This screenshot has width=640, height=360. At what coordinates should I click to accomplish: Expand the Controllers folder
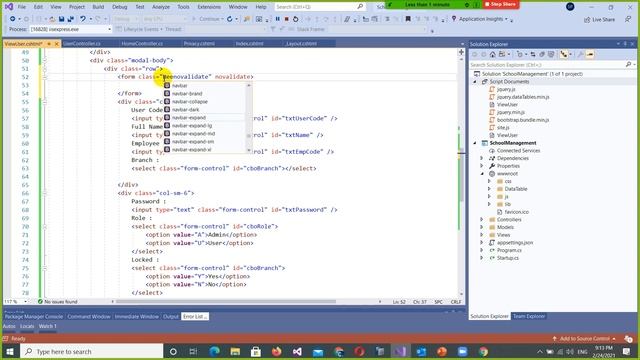pos(482,220)
